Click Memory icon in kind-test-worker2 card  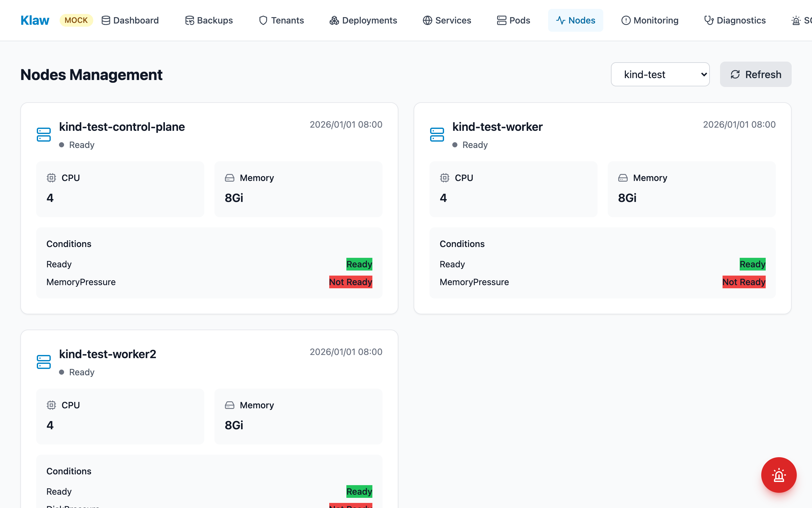coord(230,405)
